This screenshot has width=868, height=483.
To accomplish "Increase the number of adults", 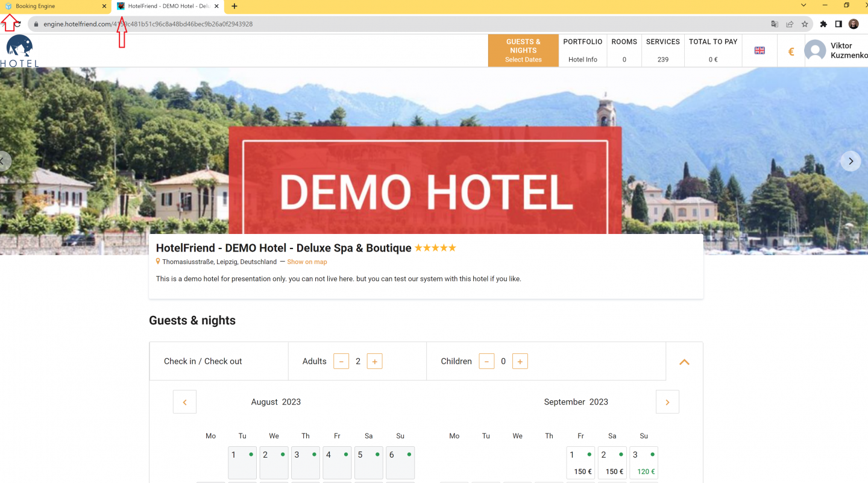I will [x=374, y=361].
